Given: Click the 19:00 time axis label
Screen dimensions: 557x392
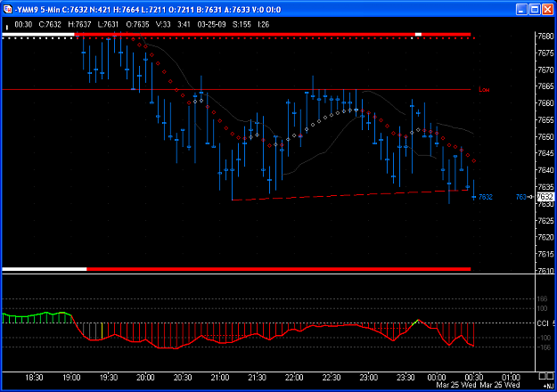Looking at the screenshot, I should click(71, 378).
